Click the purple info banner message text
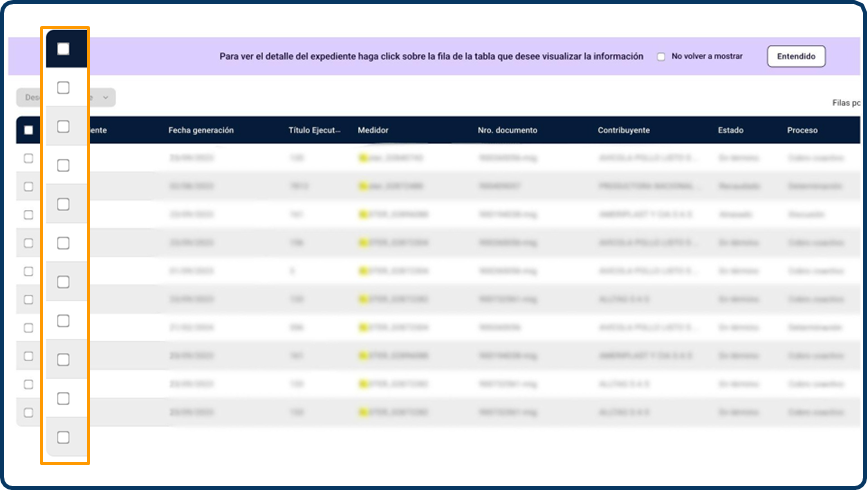The height and width of the screenshot is (490, 867). tap(431, 57)
